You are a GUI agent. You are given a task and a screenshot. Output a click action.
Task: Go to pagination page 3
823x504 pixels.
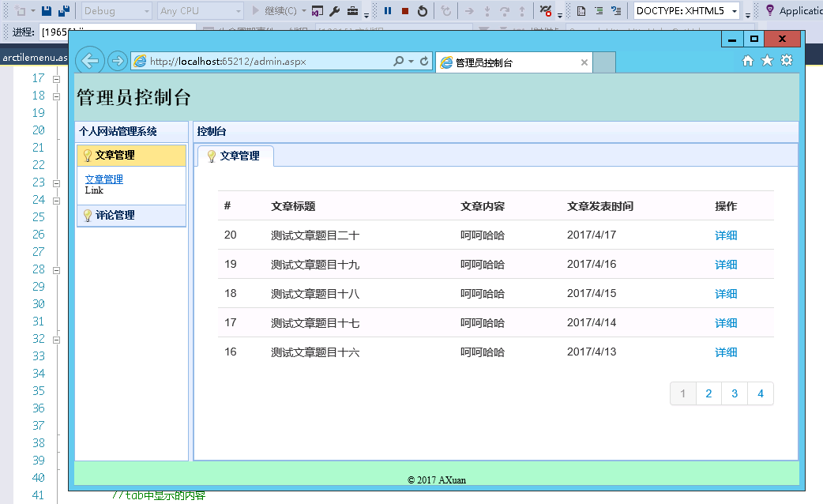point(735,393)
